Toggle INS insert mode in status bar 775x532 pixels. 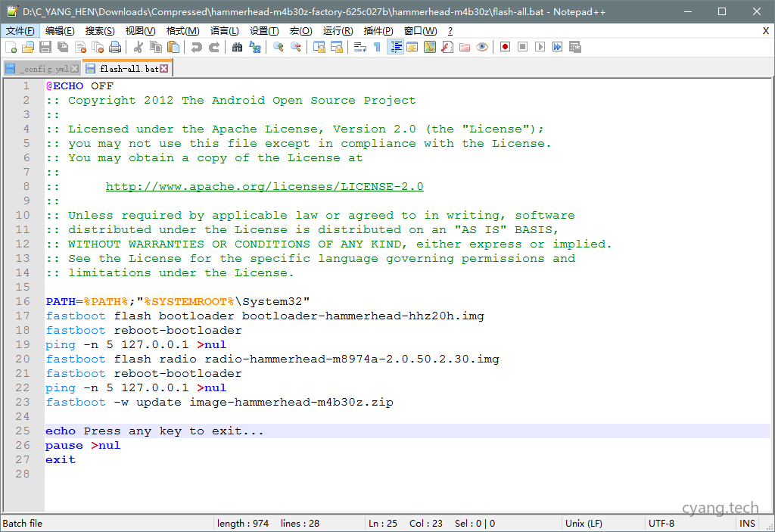[747, 523]
